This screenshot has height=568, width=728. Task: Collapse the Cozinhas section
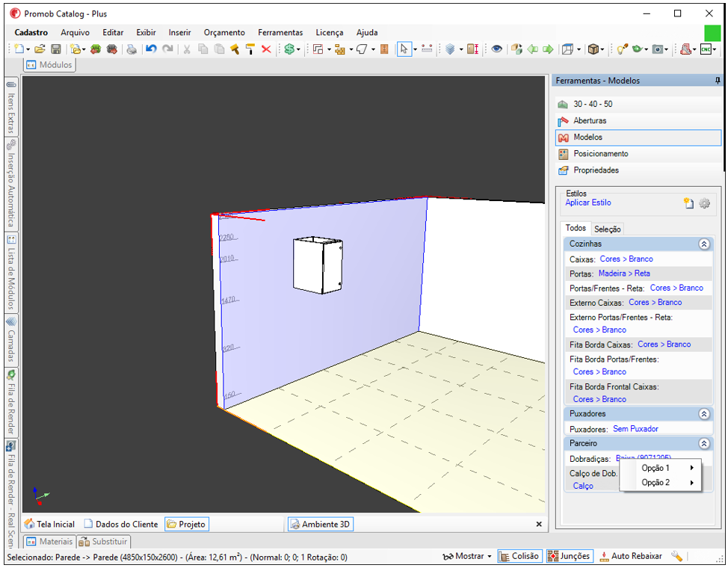pyautogui.click(x=704, y=244)
